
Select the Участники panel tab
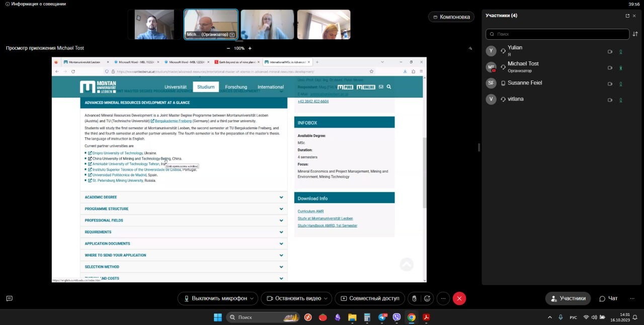[x=568, y=298]
